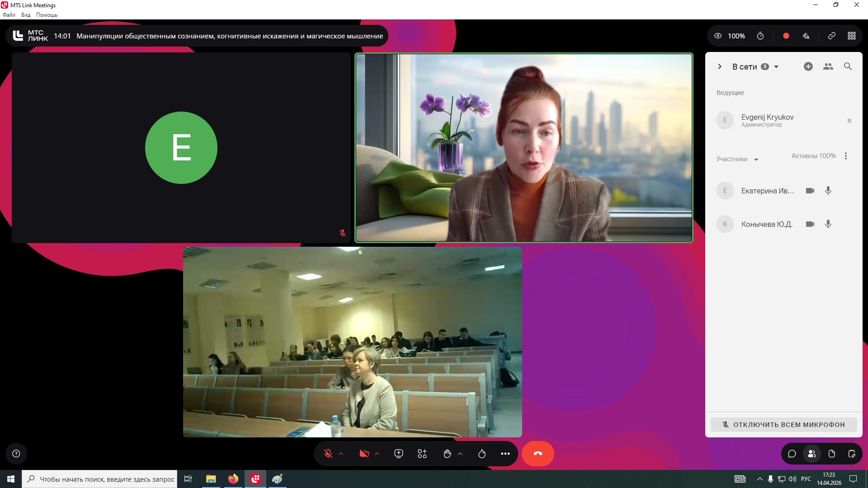This screenshot has height=488, width=868.
Task: Click the red hang up button
Action: [x=538, y=454]
